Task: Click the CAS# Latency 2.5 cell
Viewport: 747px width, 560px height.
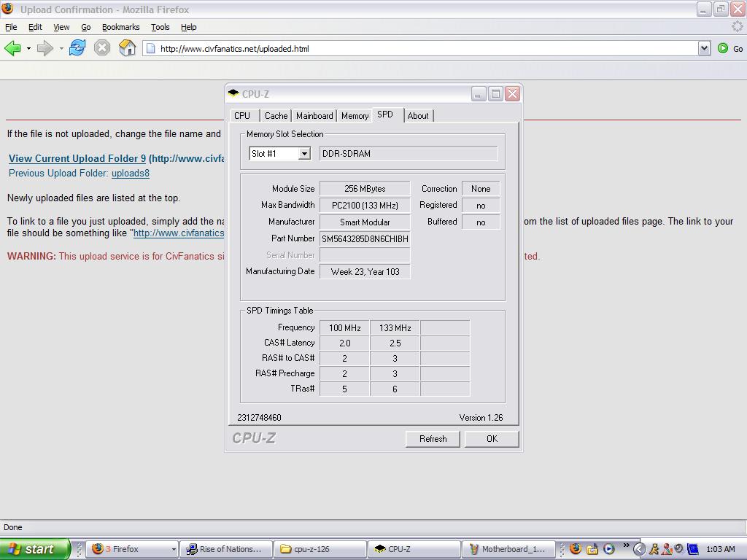Action: [x=395, y=343]
